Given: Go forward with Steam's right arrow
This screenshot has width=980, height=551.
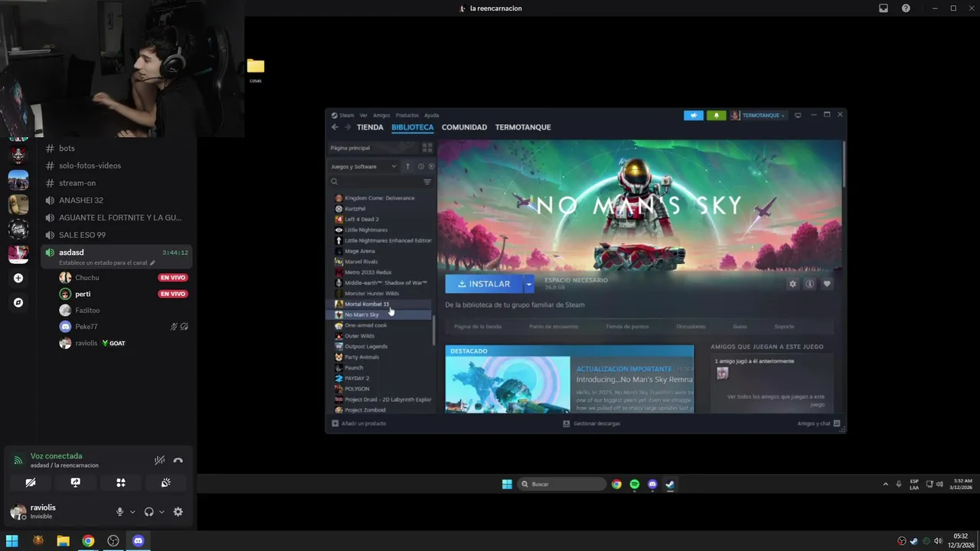Looking at the screenshot, I should [x=348, y=127].
